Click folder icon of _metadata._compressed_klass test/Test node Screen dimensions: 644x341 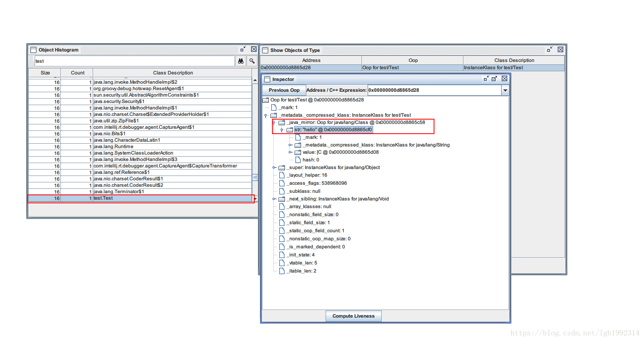(274, 115)
